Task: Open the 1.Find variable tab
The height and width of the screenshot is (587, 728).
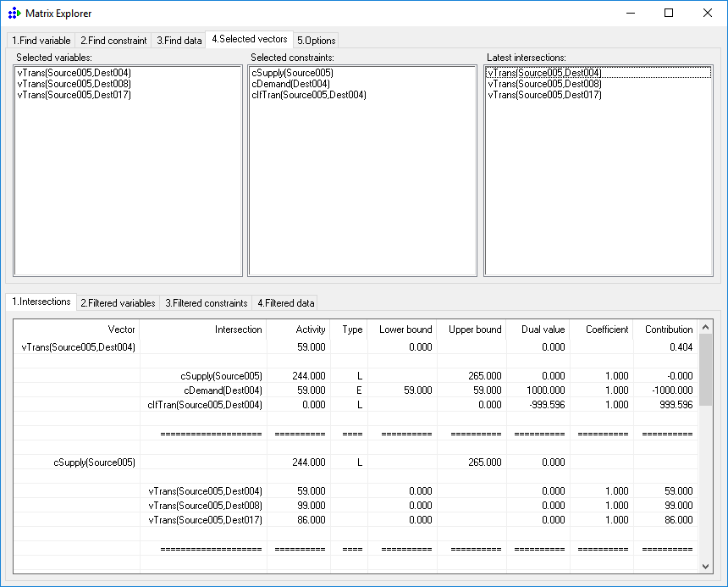Action: coord(41,41)
